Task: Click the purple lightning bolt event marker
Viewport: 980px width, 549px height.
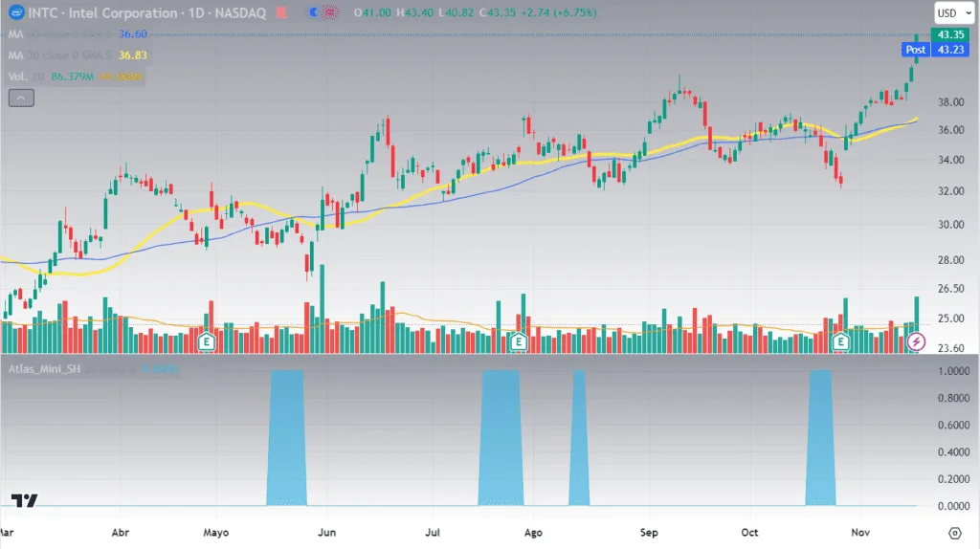Action: 916,341
